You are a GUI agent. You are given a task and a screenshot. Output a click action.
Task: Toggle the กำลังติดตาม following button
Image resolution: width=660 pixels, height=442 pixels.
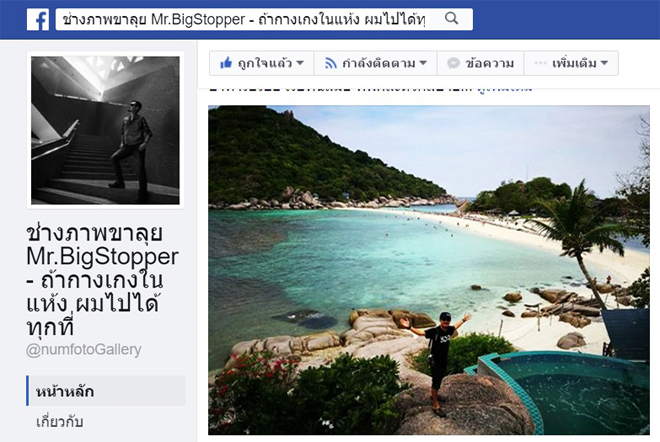click(375, 63)
